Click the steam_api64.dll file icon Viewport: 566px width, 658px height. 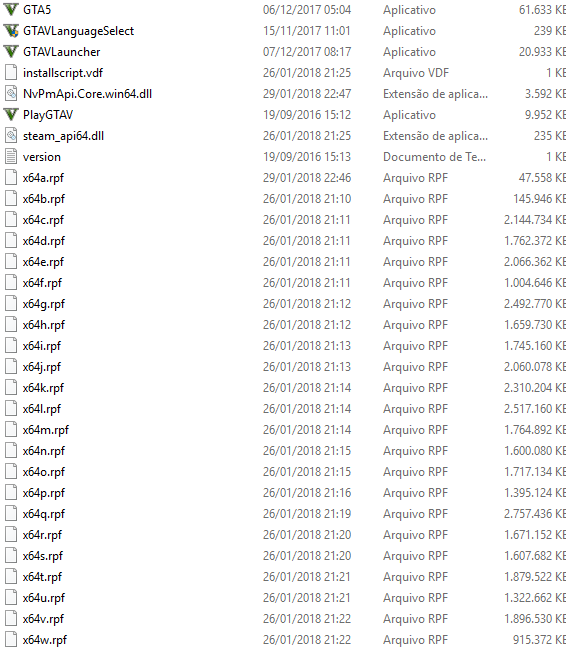point(11,136)
